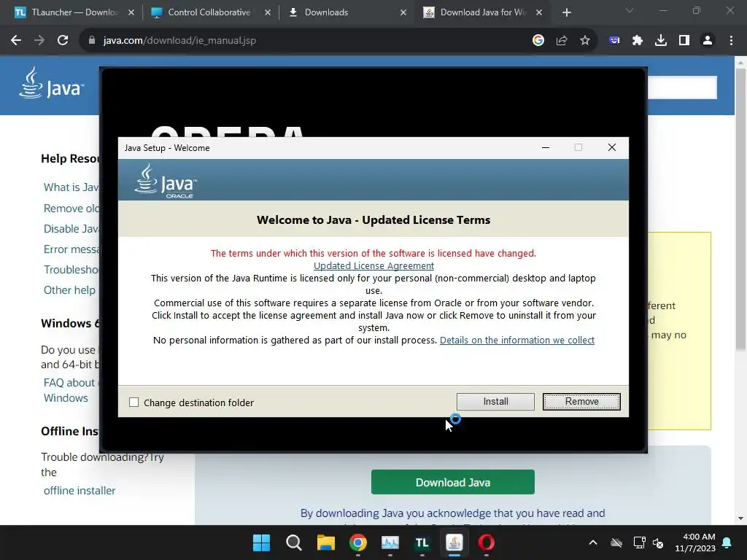
Task: Click the Install button in Java Setup
Action: pos(495,402)
